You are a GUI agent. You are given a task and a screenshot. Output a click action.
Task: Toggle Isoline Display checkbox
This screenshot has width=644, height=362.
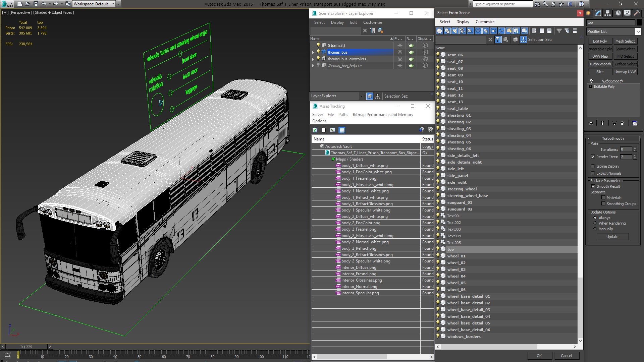click(x=593, y=166)
